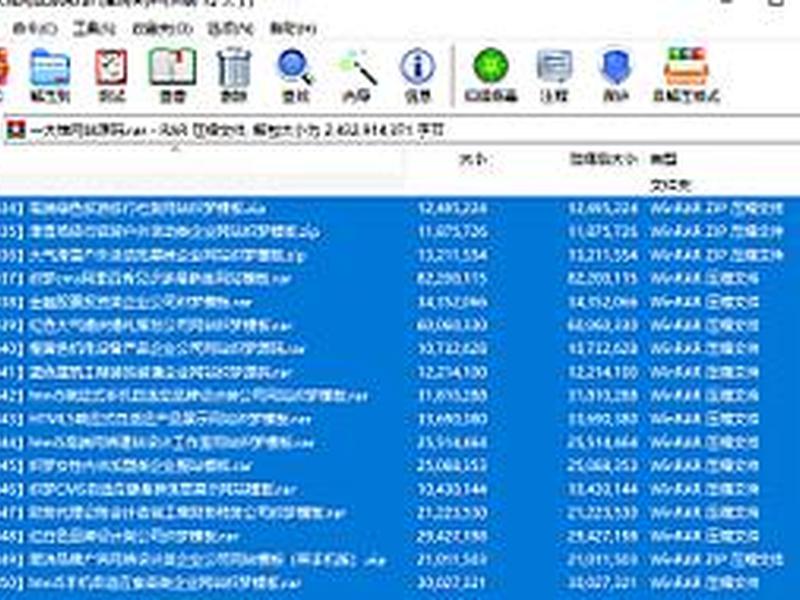Screen dimensions: 800x600
Task: Select the rar file row numbered 39
Action: pos(400,326)
